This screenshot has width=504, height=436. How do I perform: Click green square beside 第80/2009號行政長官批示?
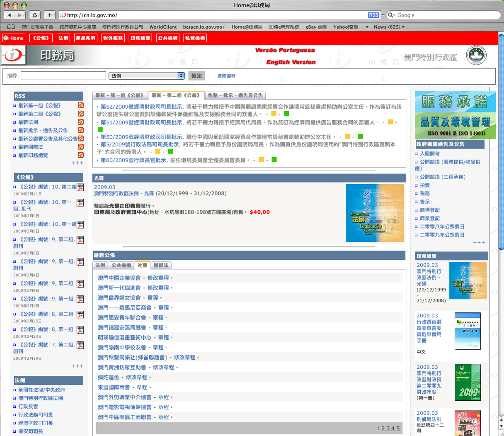point(274,160)
